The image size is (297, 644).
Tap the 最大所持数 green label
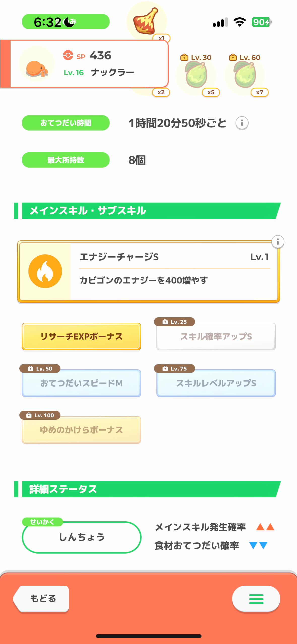(x=66, y=160)
